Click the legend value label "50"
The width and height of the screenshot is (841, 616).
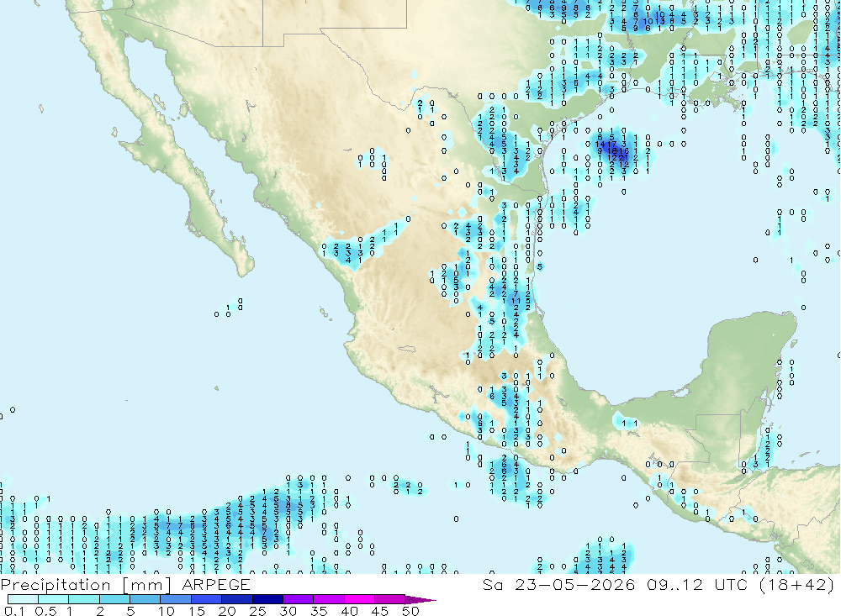pos(411,611)
